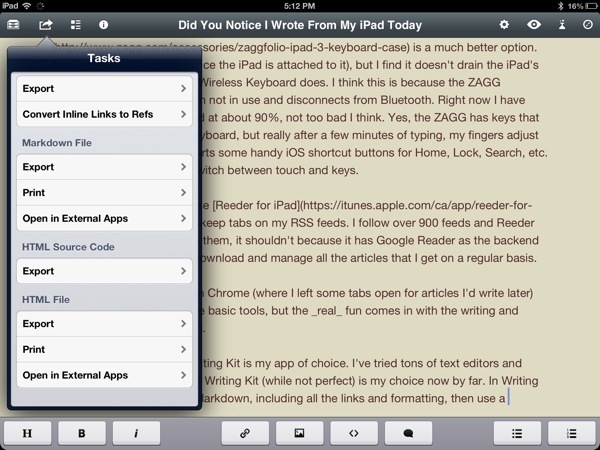Tap the share/export arrow icon

pos(45,23)
